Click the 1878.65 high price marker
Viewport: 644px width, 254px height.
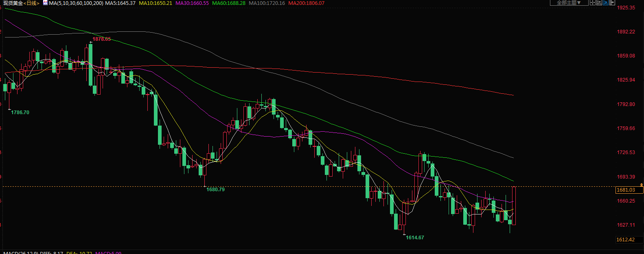pyautogui.click(x=101, y=39)
